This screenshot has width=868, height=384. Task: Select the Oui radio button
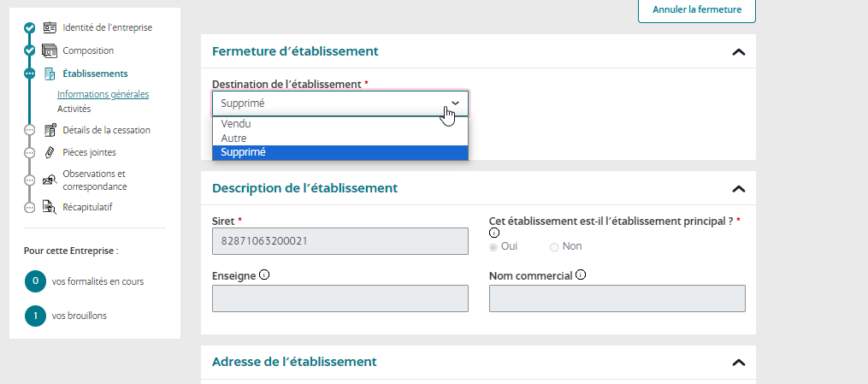(493, 247)
